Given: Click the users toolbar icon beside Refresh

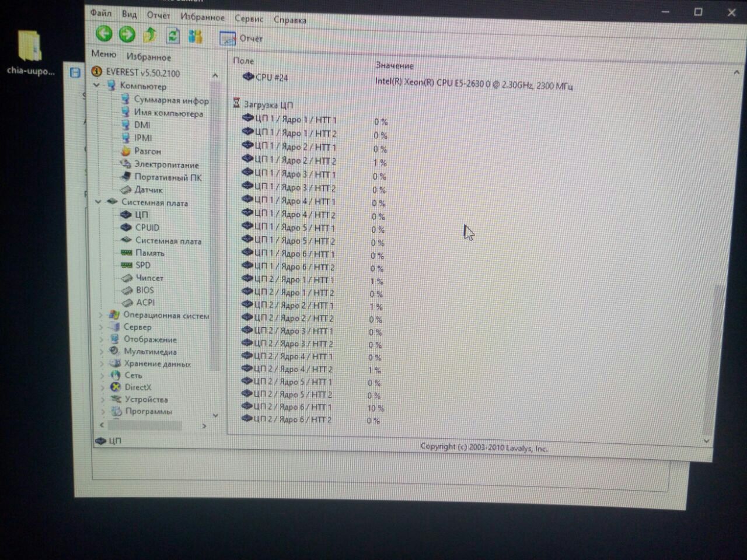Looking at the screenshot, I should click(x=196, y=36).
